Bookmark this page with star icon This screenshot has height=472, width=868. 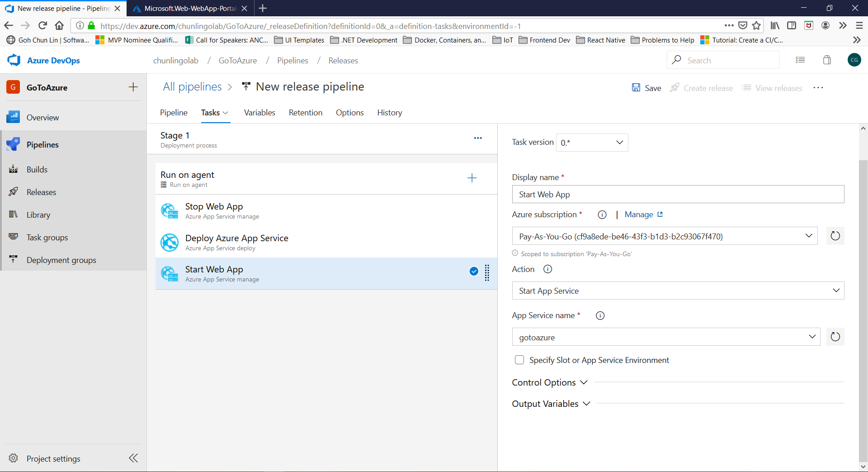tap(756, 26)
